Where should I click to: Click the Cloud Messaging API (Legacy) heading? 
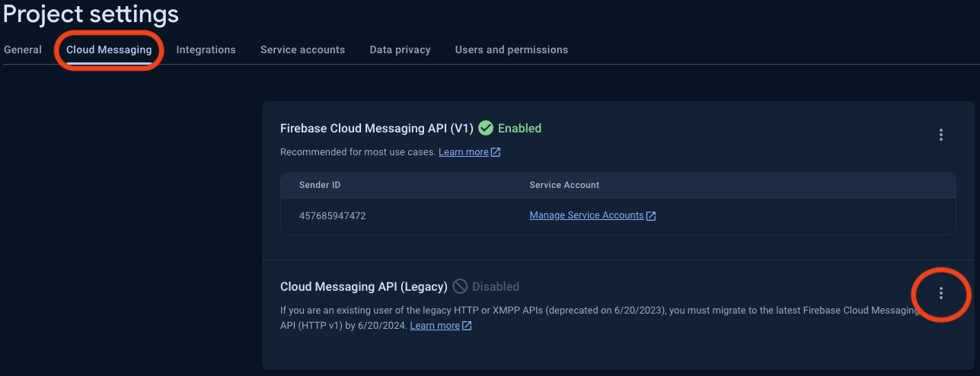coord(363,287)
